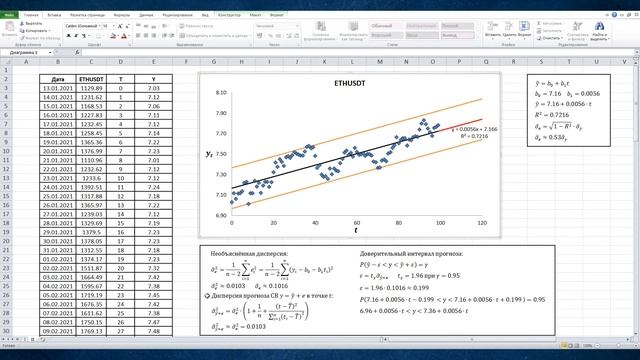Screen dimensions: 640x360
Task: Select cell with value 1129.89
Action: click(x=91, y=88)
